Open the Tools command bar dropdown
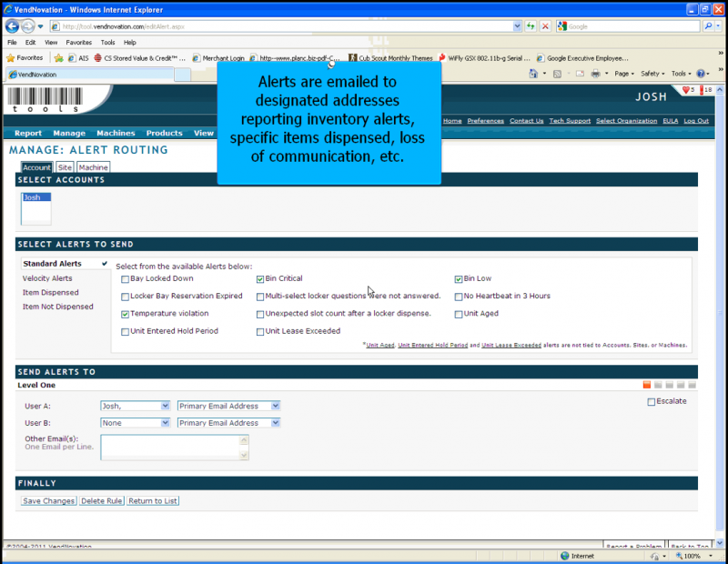 click(681, 74)
